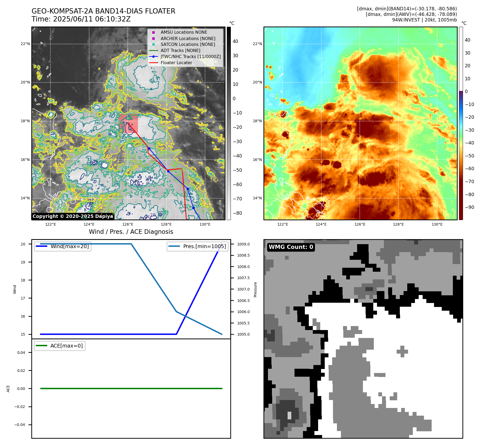Click the 'Wind[max=20]' legend box
Viewport: 481px width, 448px height.
point(63,246)
